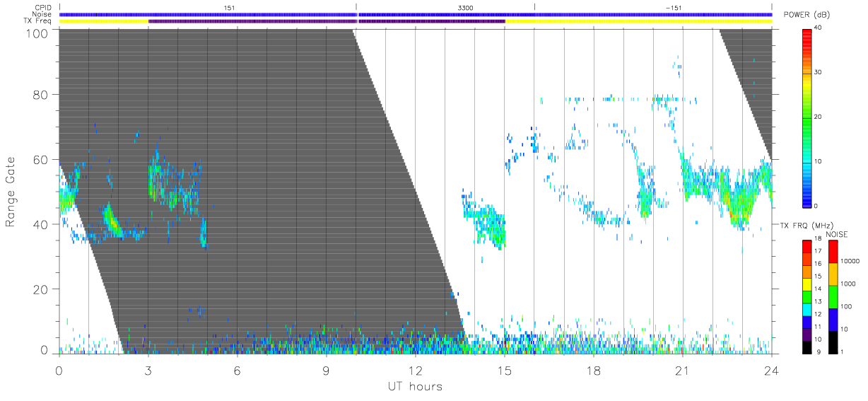Click y-axis tick label '60'
Image resolution: width=868 pixels, height=401 pixels.
[40, 159]
